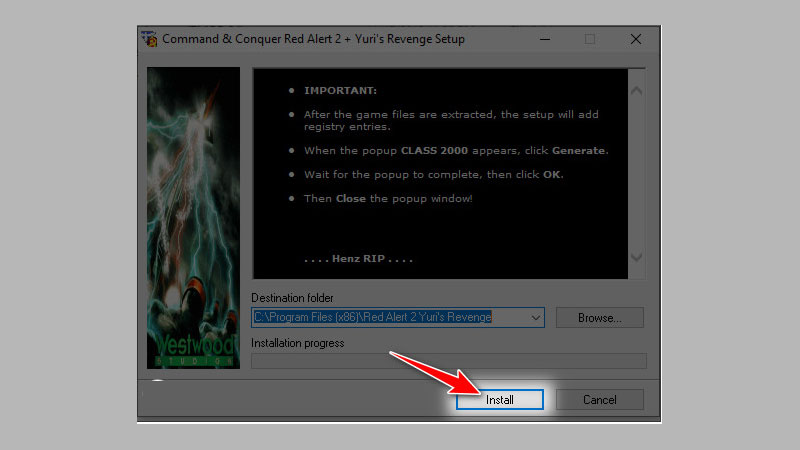This screenshot has width=800, height=450.
Task: Click the 'Then Close the popup window!' line
Action: coord(388,198)
